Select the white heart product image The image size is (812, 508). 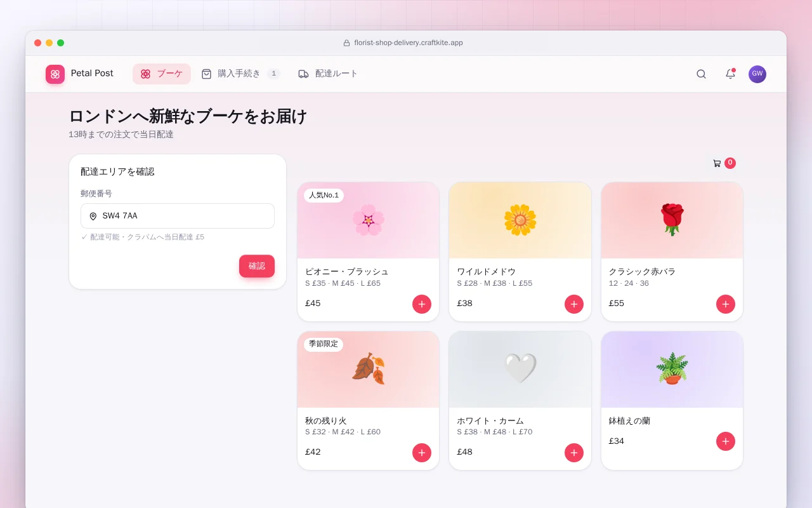point(520,370)
